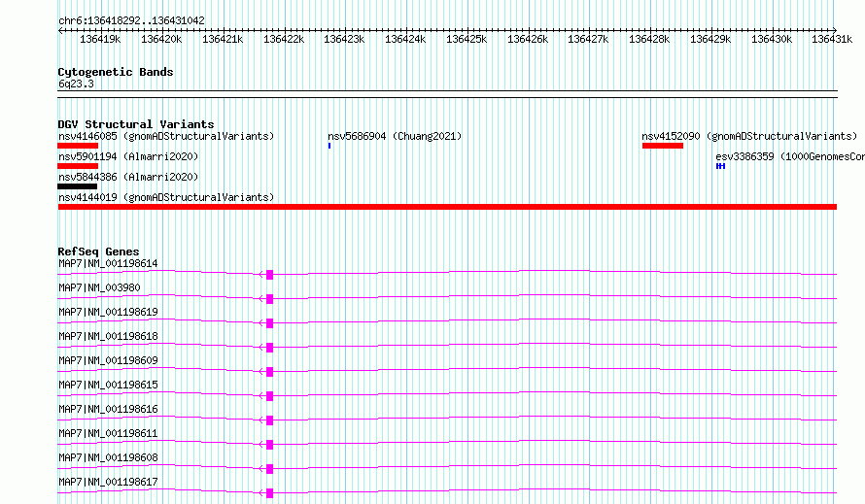Open MAP7|NM_001198619 transcript label
865x504 pixels.
point(108,312)
